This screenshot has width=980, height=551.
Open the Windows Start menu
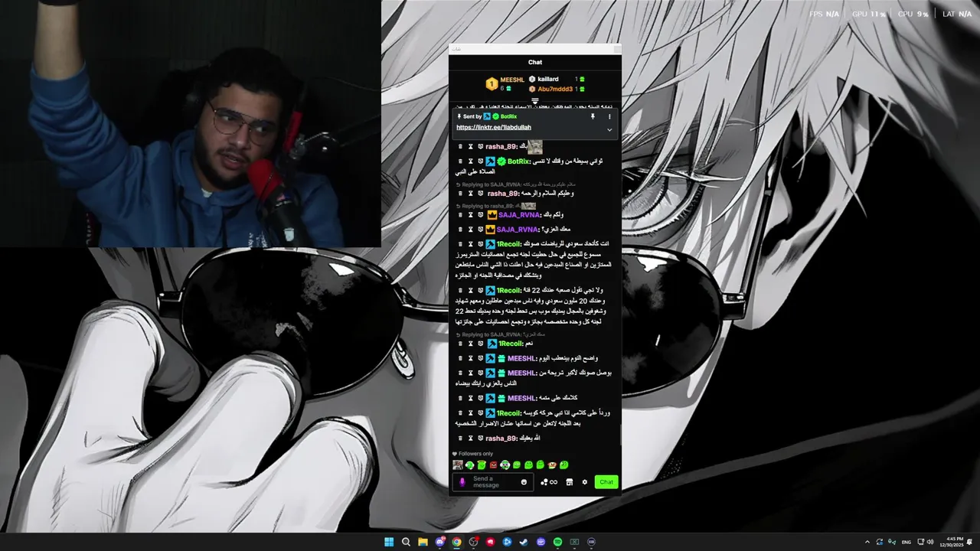pyautogui.click(x=389, y=542)
